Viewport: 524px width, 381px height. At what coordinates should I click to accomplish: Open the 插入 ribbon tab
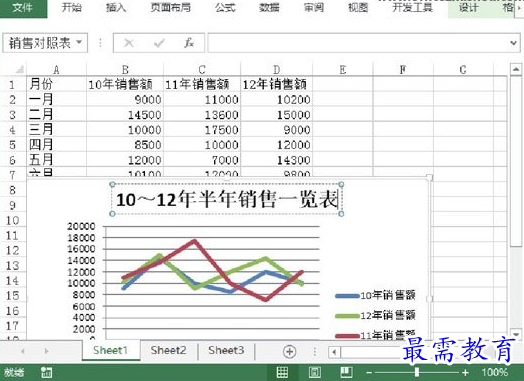(116, 7)
